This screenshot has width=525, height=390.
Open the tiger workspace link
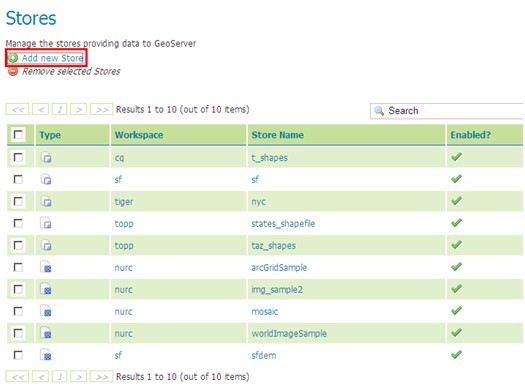point(124,202)
